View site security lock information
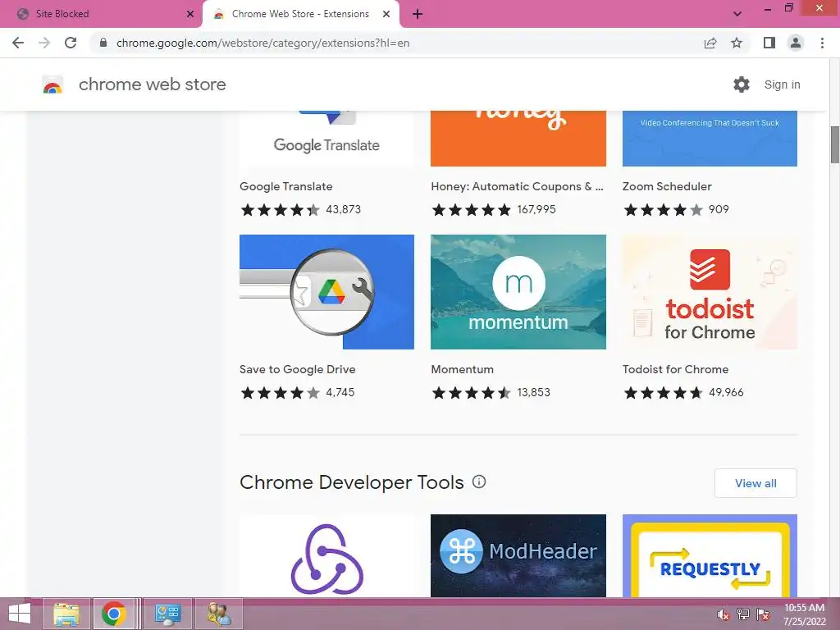The image size is (840, 630). pos(103,43)
